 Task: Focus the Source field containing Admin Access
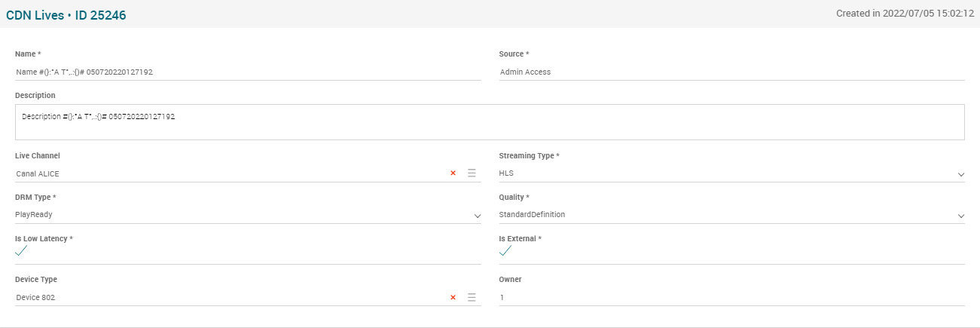[731, 72]
